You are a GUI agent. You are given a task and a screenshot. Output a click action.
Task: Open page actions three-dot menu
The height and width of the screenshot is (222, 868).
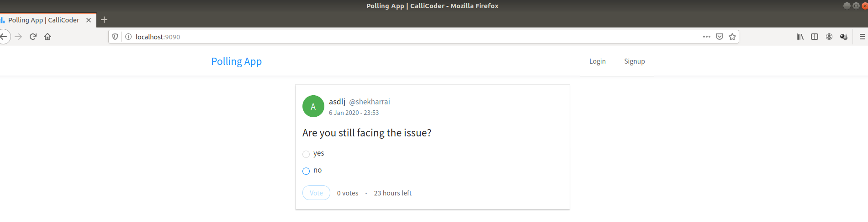coord(707,37)
